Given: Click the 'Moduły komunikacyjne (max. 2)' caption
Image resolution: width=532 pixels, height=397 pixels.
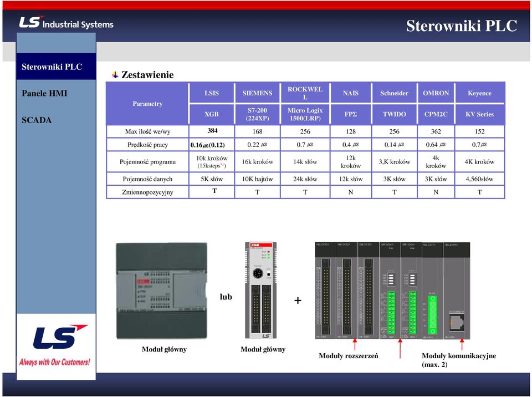Looking at the screenshot, I should 459,360.
